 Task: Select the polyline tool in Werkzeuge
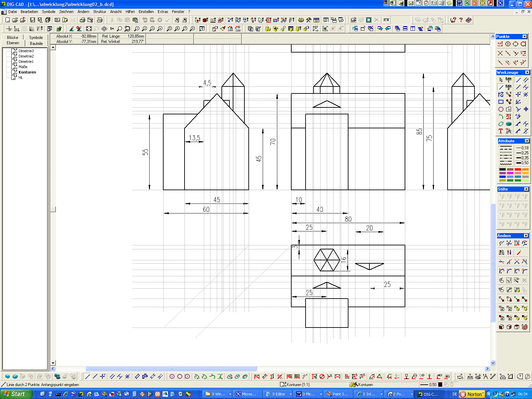(501, 94)
